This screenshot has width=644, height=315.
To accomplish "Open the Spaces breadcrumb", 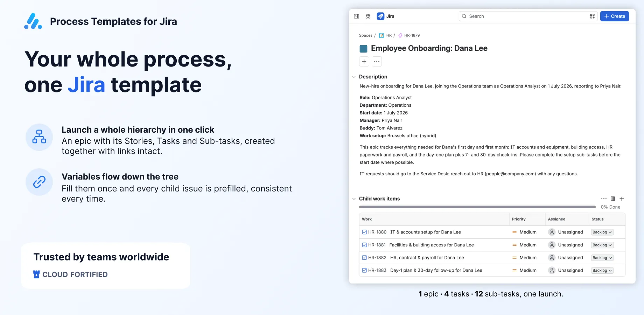I will click(x=365, y=35).
